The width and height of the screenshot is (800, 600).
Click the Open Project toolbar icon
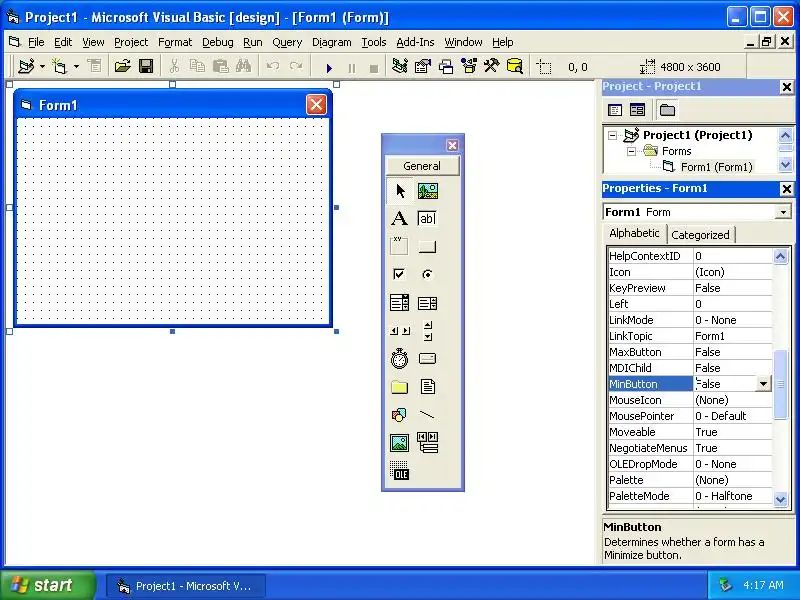[122, 66]
